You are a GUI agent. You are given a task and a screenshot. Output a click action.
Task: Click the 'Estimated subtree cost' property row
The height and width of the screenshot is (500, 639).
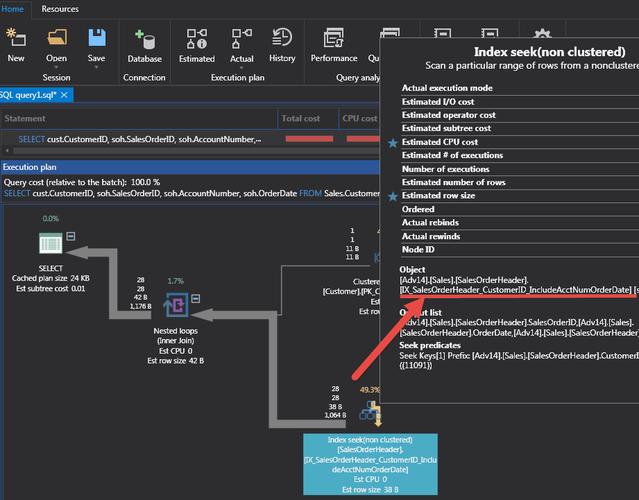tap(520, 128)
